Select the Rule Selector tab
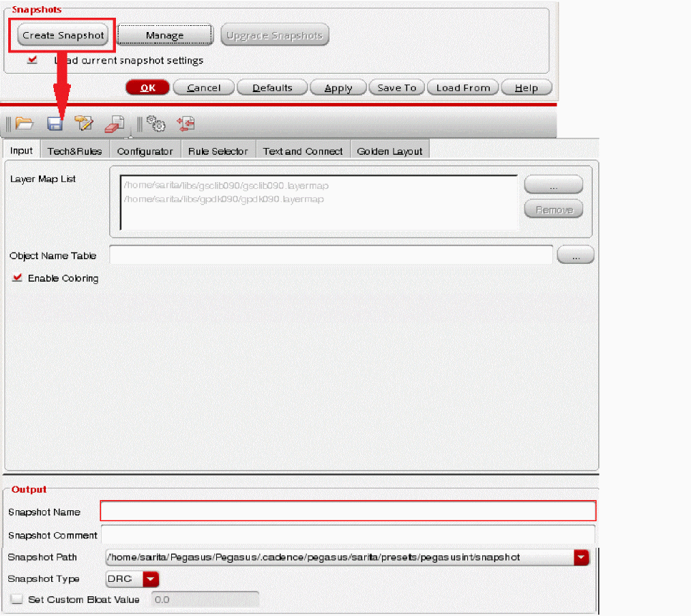 click(218, 151)
